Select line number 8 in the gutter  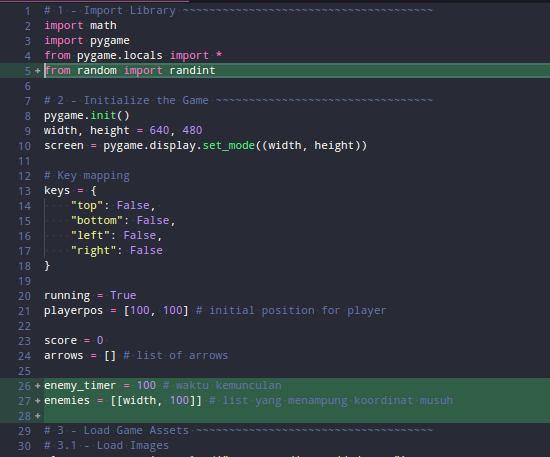(x=28, y=116)
